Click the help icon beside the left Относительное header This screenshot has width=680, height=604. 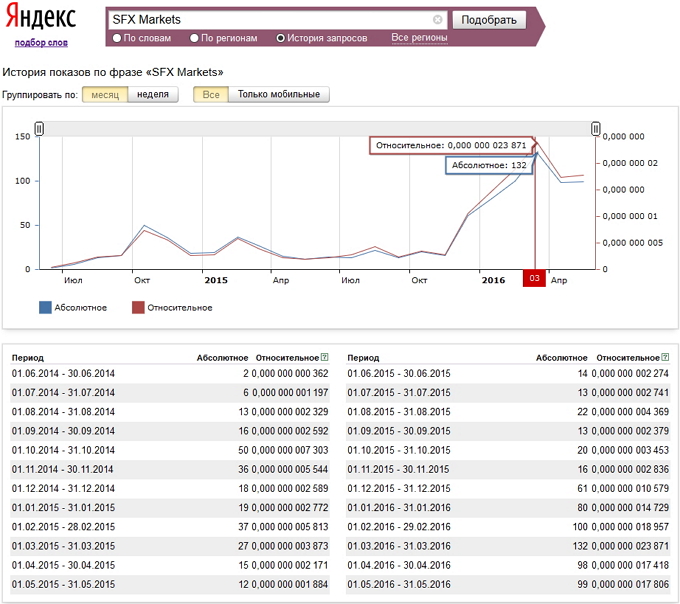tap(324, 357)
